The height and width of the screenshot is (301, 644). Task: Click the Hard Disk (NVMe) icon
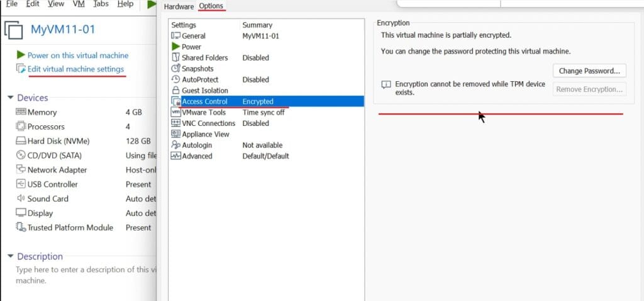(x=21, y=141)
